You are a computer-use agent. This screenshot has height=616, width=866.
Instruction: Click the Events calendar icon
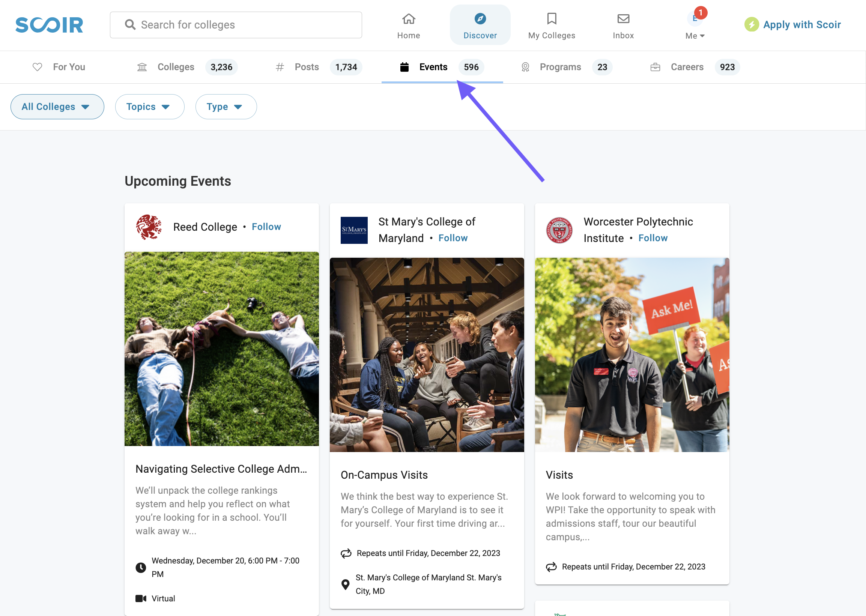click(x=404, y=67)
